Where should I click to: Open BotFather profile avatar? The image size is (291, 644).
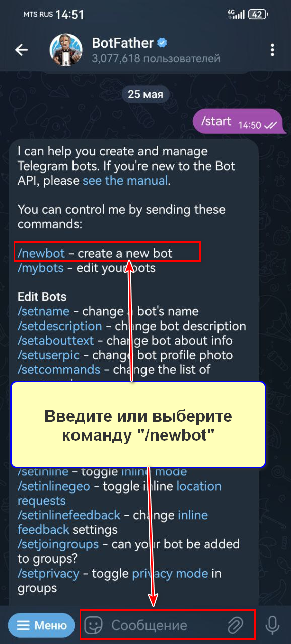coord(66,50)
